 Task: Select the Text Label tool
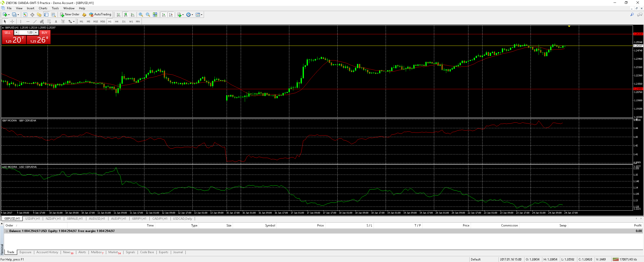[x=56, y=22]
